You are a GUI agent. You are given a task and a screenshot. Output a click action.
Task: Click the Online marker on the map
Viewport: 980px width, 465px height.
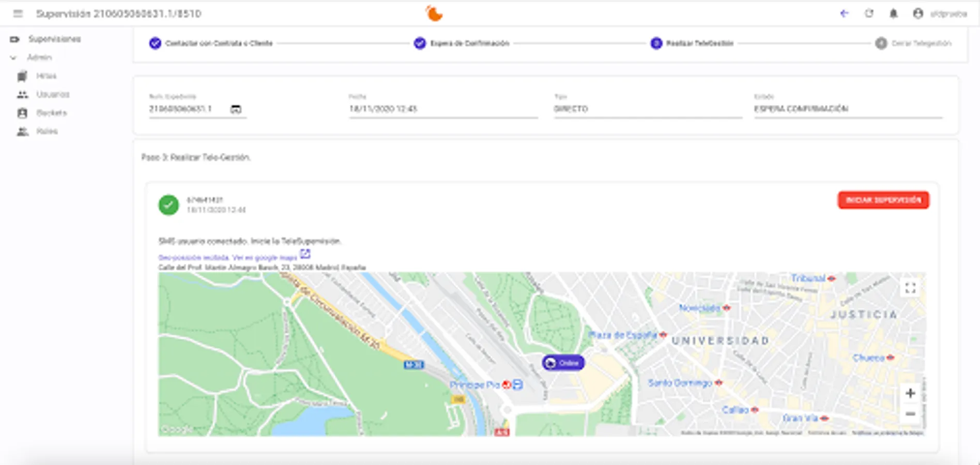tap(563, 363)
